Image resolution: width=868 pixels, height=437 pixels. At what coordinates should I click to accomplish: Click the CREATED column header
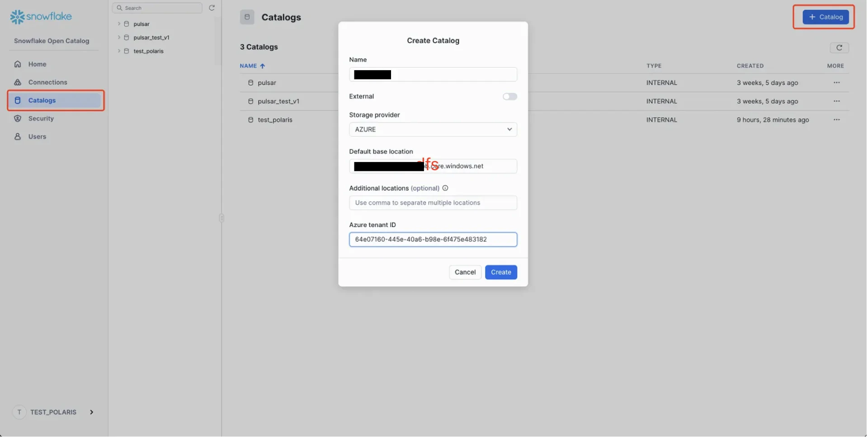coord(750,66)
